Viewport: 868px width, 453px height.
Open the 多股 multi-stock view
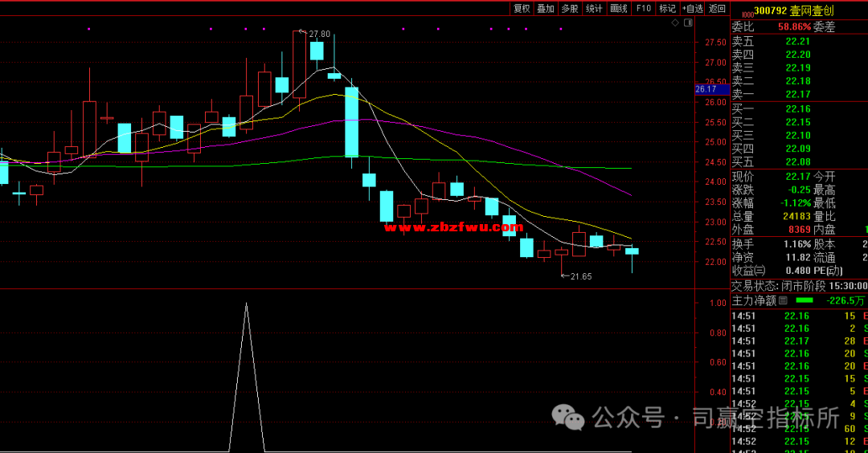point(570,8)
